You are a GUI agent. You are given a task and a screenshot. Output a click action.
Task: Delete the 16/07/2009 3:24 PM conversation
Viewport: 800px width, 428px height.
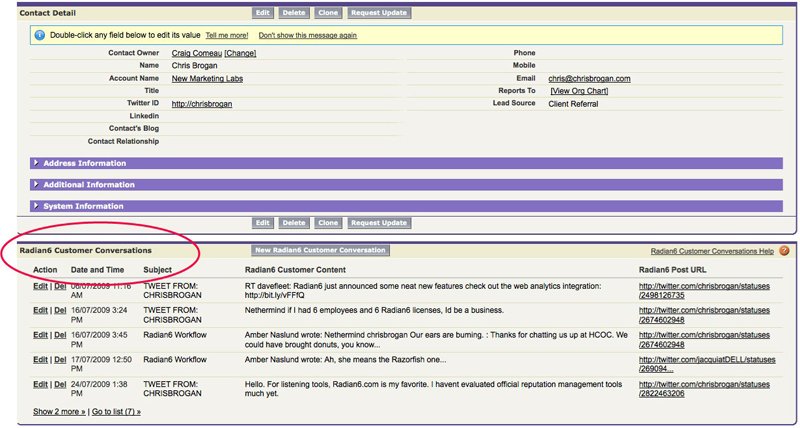click(x=60, y=310)
